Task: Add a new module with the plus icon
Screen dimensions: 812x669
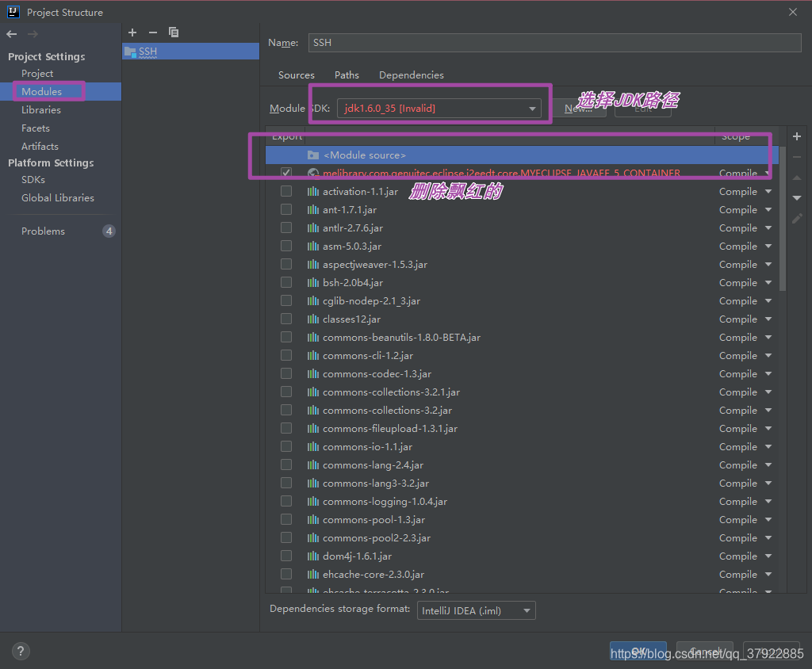Action: [132, 32]
